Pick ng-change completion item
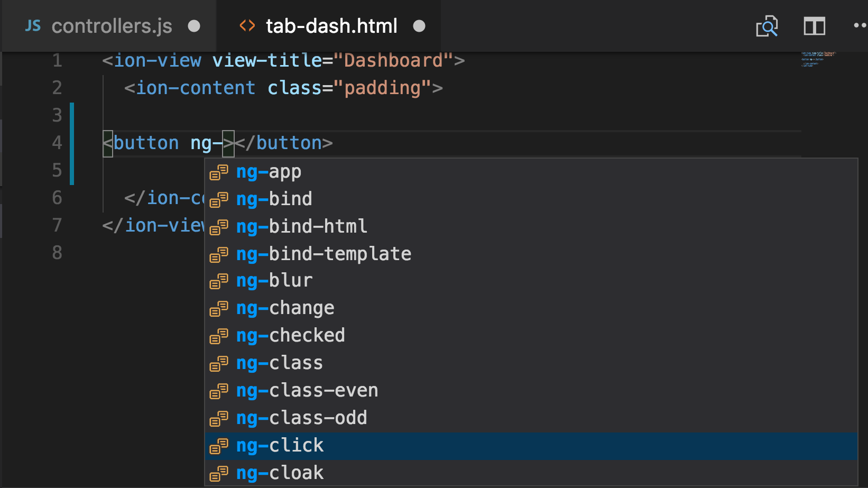Screen dimensions: 868x488 tap(531, 308)
